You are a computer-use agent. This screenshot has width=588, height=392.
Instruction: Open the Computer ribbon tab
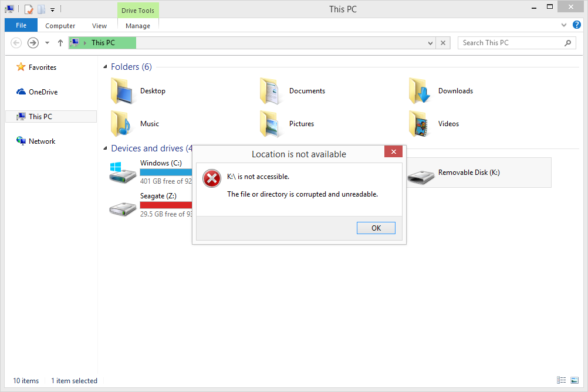[60, 25]
